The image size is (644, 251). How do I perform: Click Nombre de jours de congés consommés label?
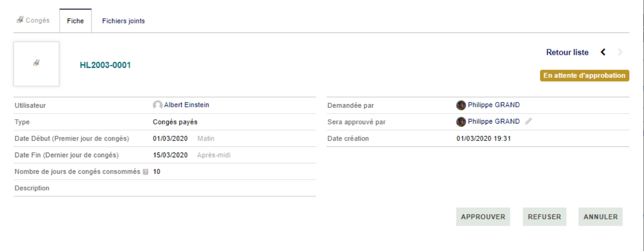pos(77,172)
